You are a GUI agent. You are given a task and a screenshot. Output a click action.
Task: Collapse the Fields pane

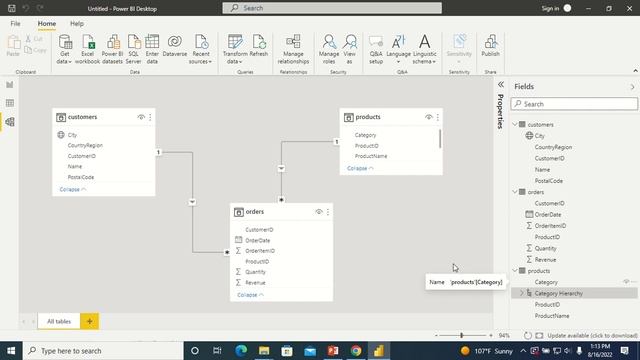pos(632,87)
